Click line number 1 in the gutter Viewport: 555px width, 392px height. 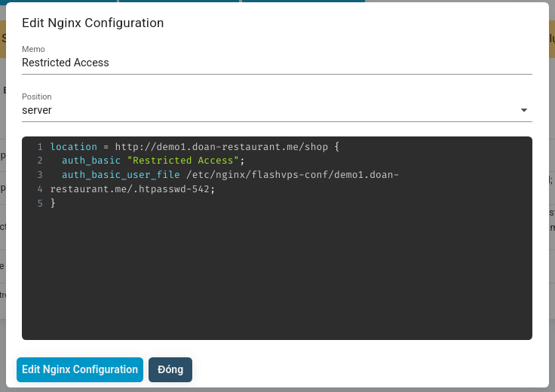39,147
